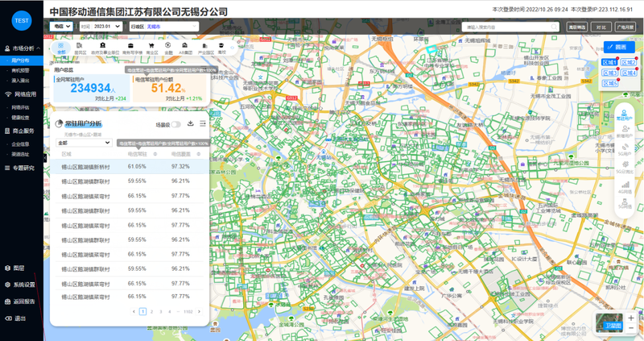
Task: Click the map zoom in plus button
Action: [631, 318]
